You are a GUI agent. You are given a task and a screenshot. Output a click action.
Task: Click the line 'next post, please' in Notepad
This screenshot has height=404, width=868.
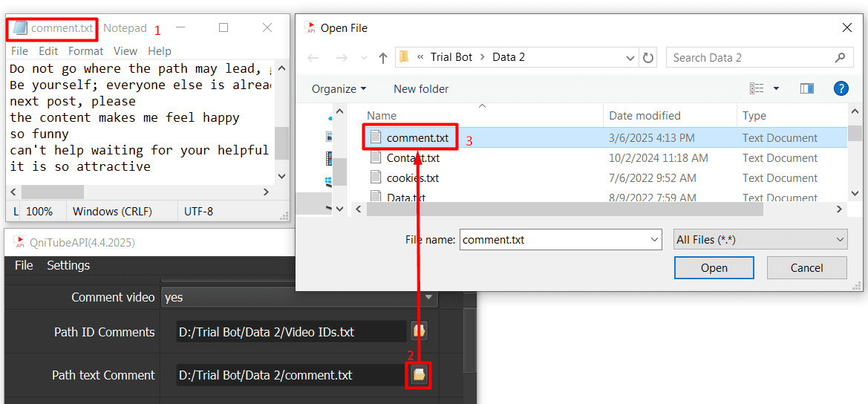pyautogui.click(x=73, y=101)
